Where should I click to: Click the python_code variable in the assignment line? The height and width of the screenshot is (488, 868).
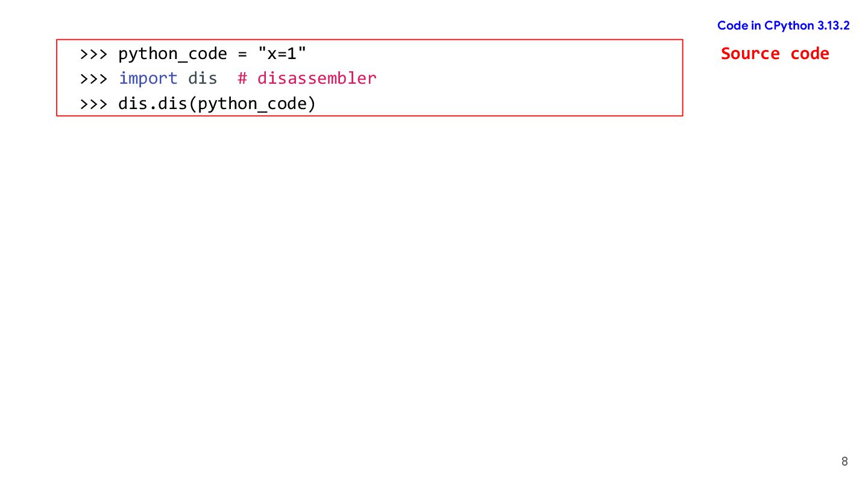(172, 54)
